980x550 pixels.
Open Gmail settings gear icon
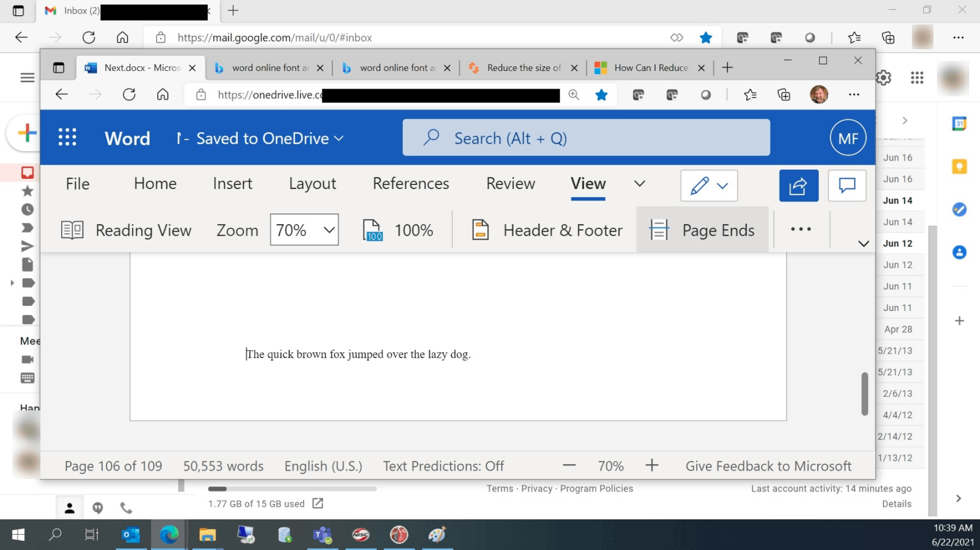click(x=884, y=78)
